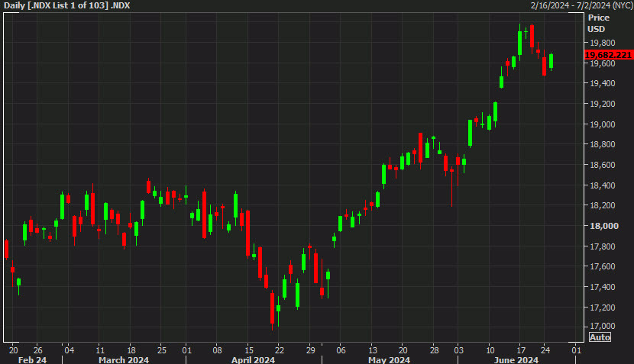Screen dimensions: 634x364
Task: Click the 19,200 price axis label
Action: pyautogui.click(x=603, y=104)
